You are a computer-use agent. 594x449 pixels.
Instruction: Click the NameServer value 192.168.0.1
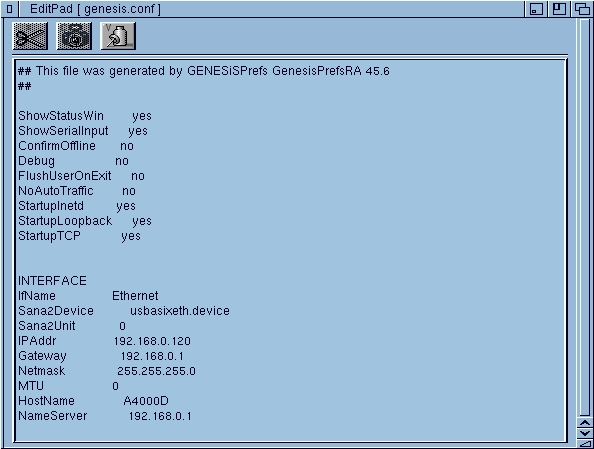(x=160, y=416)
